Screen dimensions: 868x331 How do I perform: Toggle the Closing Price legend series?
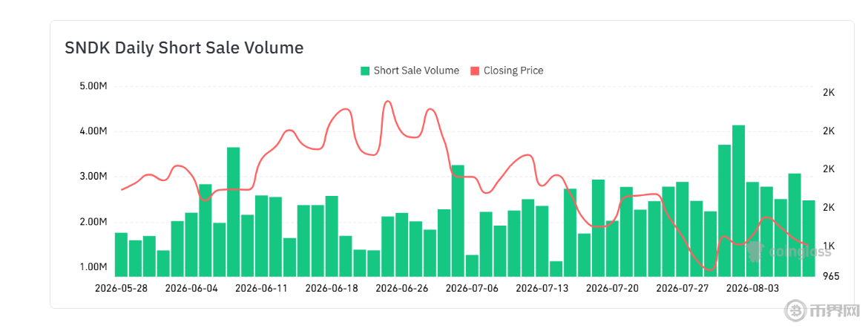(507, 71)
